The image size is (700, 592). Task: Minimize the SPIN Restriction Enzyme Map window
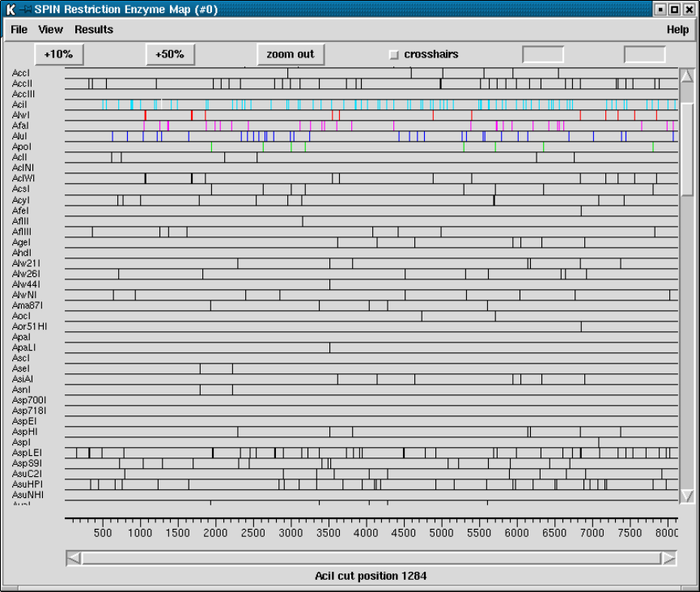point(660,10)
